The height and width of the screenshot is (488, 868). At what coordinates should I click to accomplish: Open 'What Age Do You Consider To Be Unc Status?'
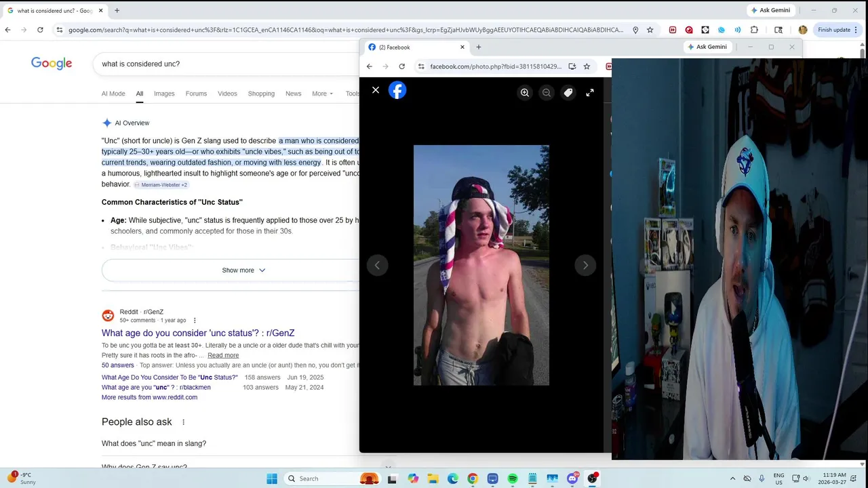click(x=170, y=378)
